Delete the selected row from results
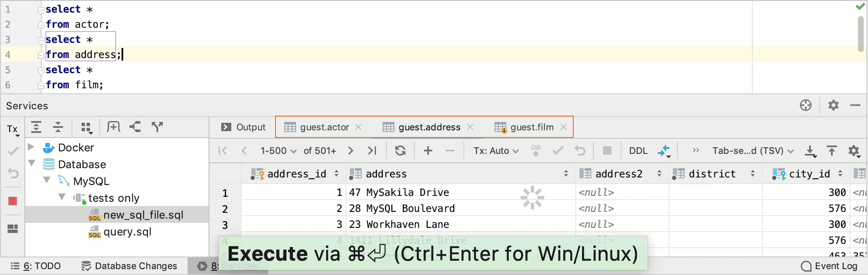Viewport: 868px width, 275px height. click(450, 151)
